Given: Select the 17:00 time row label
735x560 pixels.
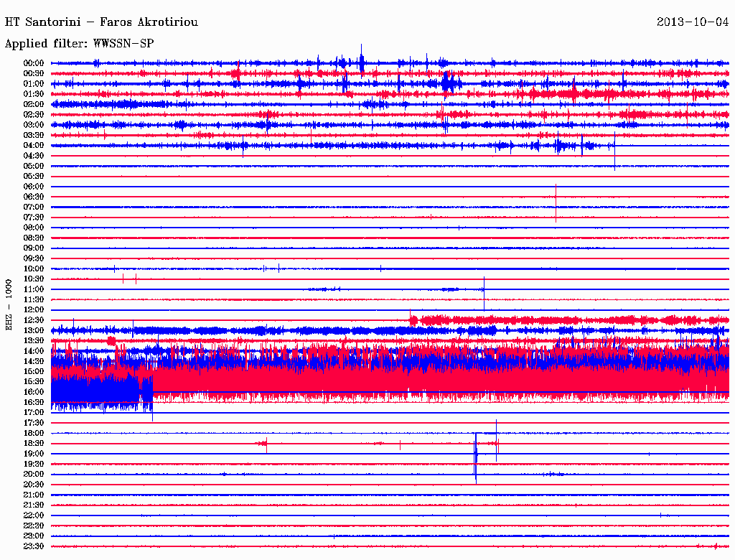Looking at the screenshot, I should pos(34,413).
